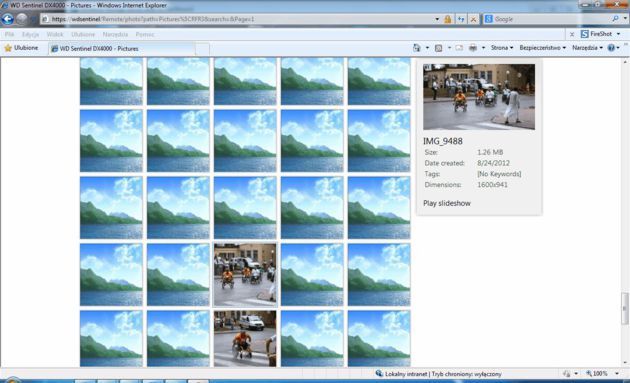
Task: Click the [No Keywords] tags value
Action: tap(499, 174)
